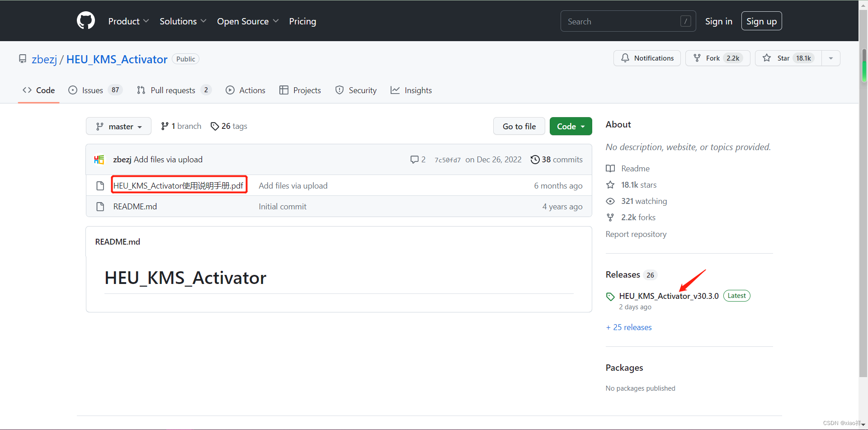Click the tag icon next to 26 tags
The image size is (868, 430).
pyautogui.click(x=215, y=126)
